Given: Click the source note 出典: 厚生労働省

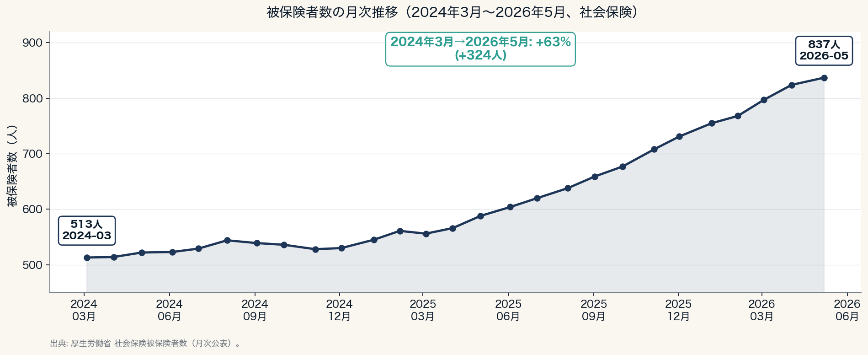Looking at the screenshot, I should [145, 344].
